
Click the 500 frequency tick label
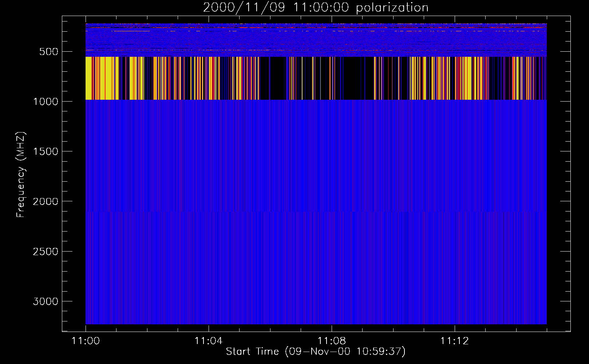[x=49, y=52]
